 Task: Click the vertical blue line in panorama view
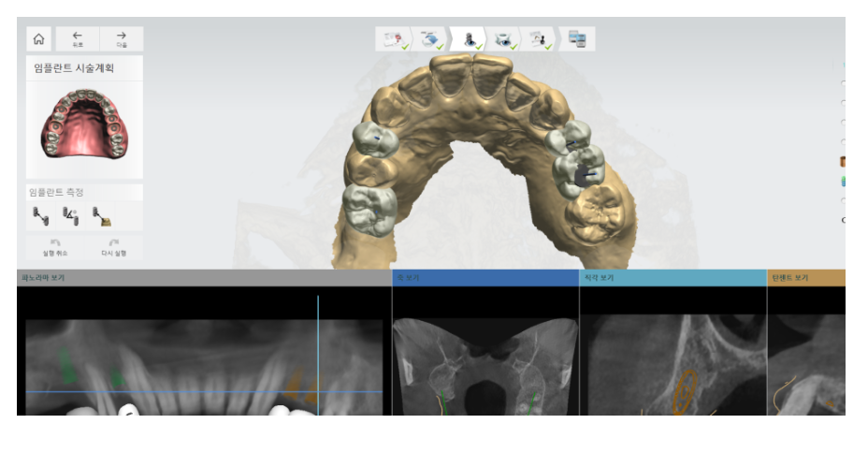[x=318, y=346]
